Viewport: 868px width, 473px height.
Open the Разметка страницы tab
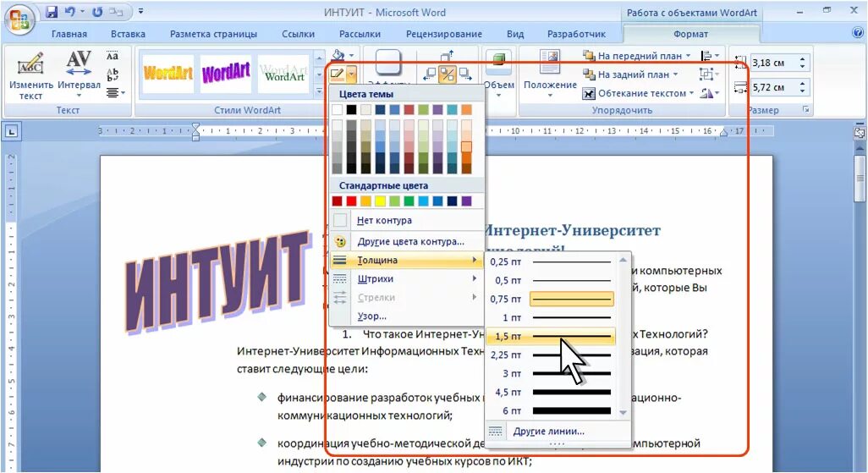213,34
